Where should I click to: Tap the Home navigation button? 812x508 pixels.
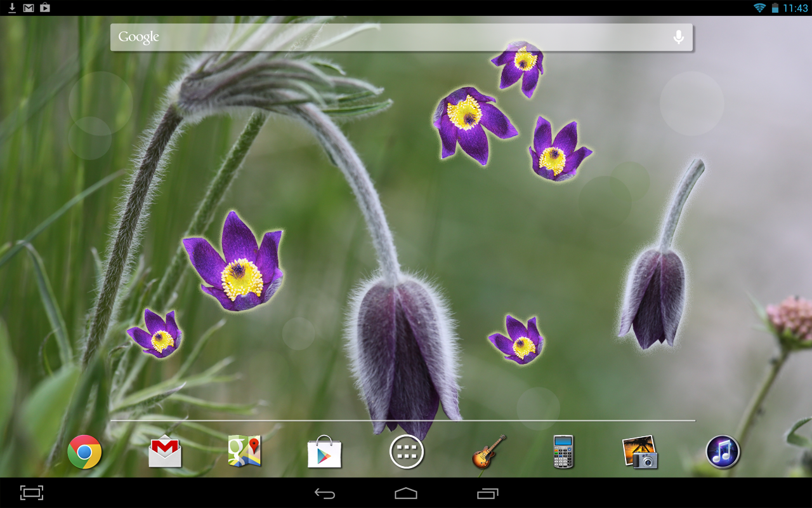(x=406, y=493)
